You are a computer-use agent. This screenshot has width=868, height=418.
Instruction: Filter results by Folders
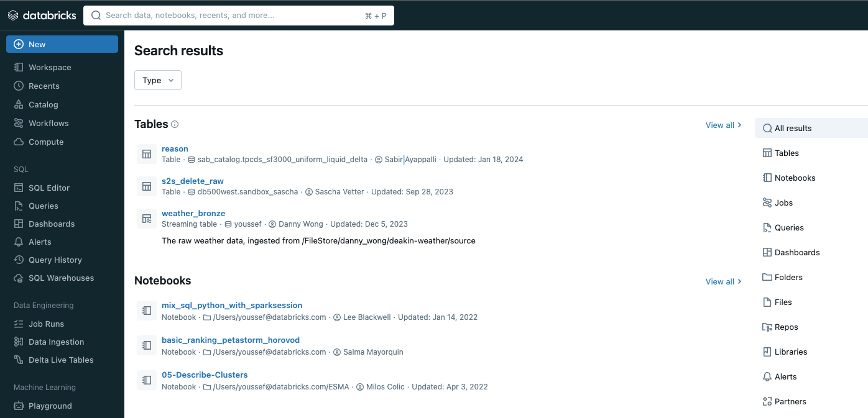[811, 277]
